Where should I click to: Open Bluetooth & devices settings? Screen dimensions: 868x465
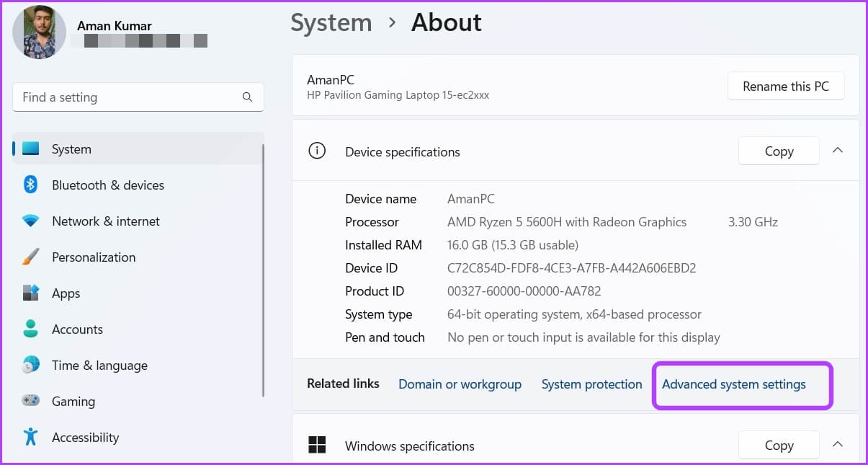coord(138,185)
